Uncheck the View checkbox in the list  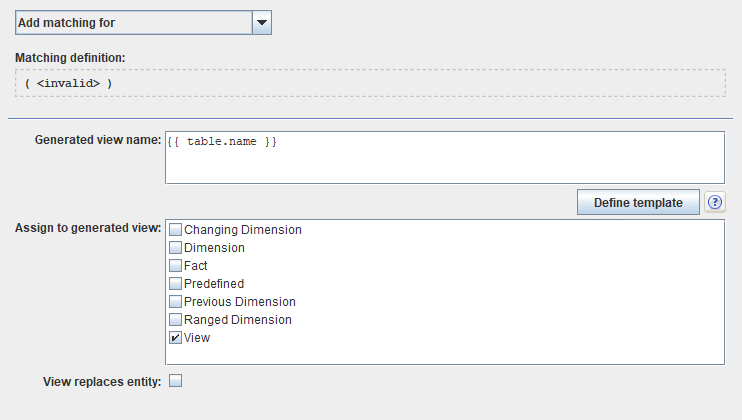(x=176, y=338)
